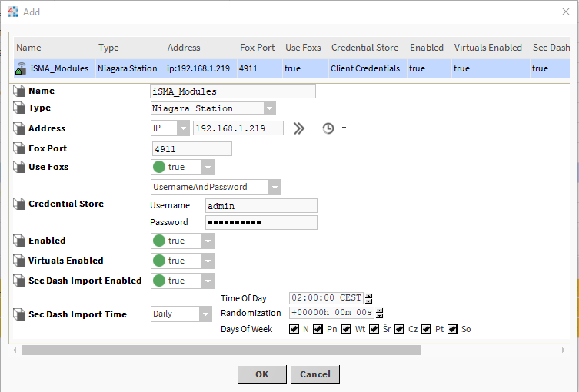
Task: Click the Fox Port column header
Action: 257,48
